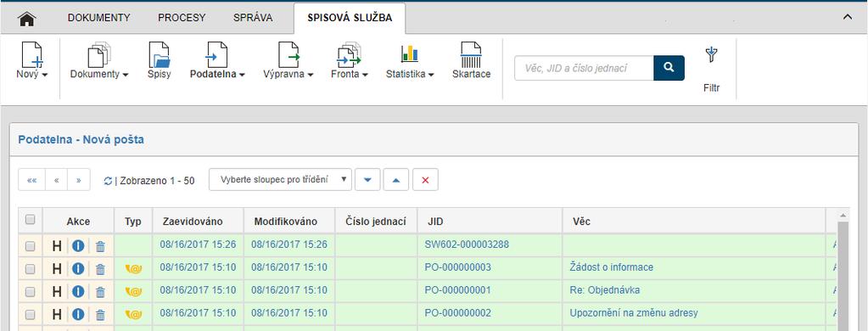This screenshot has width=868, height=331.
Task: Go to the next page
Action: click(x=79, y=180)
